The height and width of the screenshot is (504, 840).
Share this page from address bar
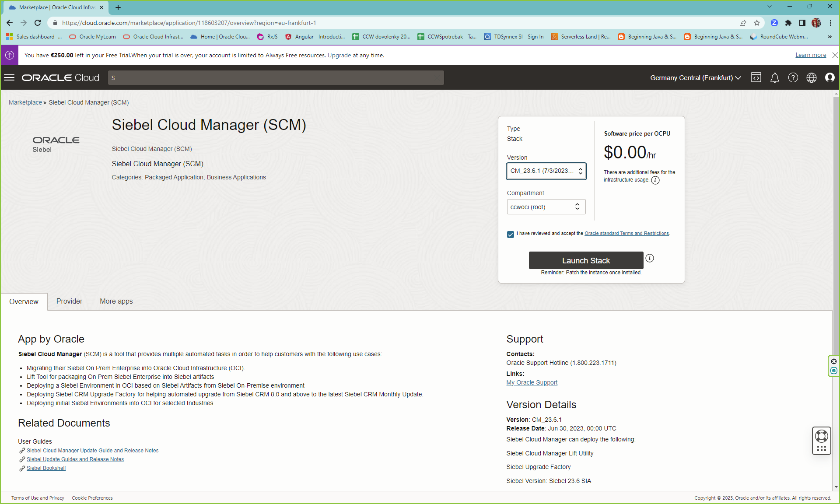pos(743,23)
